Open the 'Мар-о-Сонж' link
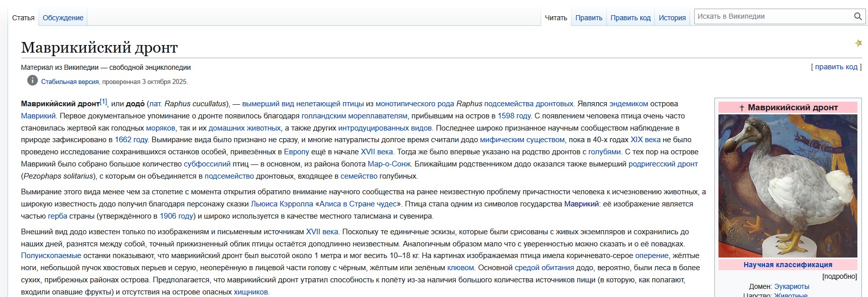 pos(389,164)
